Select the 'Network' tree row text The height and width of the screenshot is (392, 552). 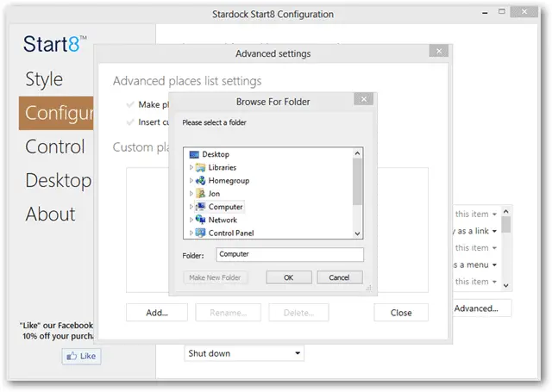(x=223, y=220)
